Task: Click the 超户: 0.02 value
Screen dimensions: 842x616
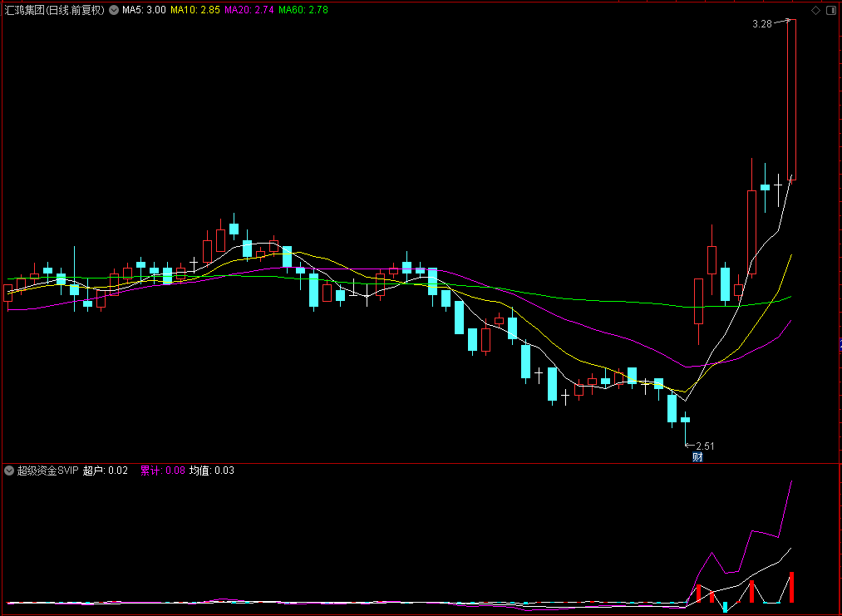Action: tap(106, 471)
